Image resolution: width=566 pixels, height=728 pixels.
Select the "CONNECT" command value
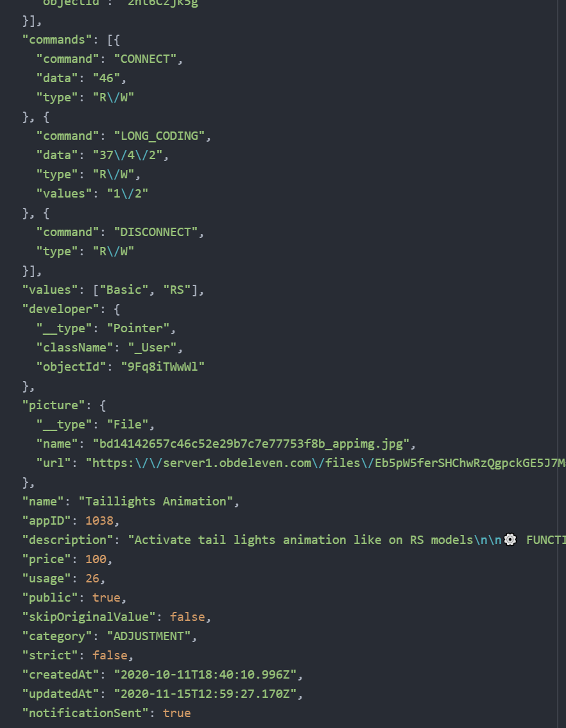pyautogui.click(x=145, y=59)
